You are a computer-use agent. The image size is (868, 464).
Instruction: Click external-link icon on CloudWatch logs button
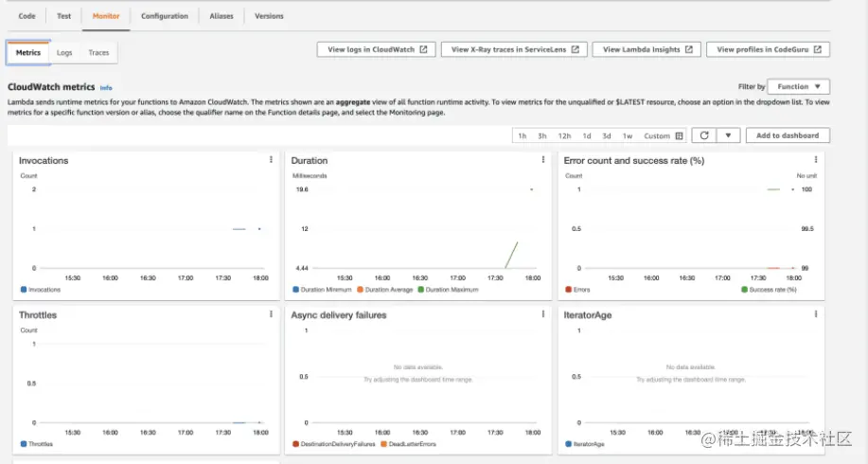pyautogui.click(x=423, y=49)
